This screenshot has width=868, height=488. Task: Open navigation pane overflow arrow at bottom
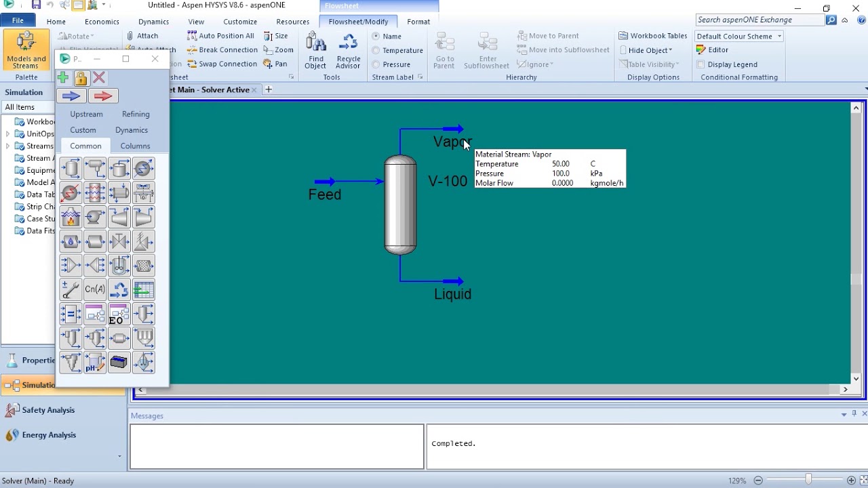click(119, 456)
